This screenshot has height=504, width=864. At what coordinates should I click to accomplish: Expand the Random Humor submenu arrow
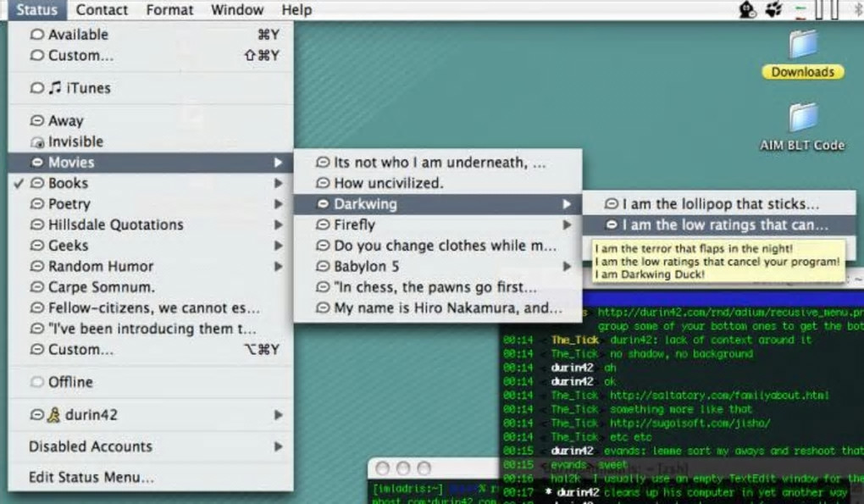(x=279, y=267)
